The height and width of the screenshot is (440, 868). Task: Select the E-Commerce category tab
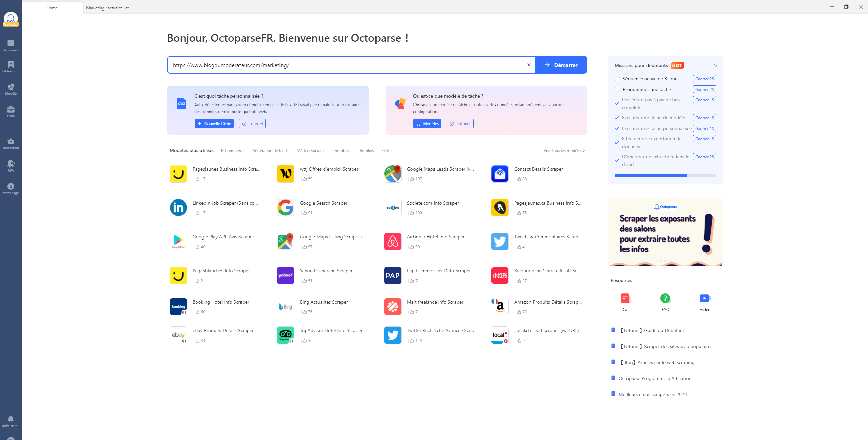pyautogui.click(x=233, y=151)
